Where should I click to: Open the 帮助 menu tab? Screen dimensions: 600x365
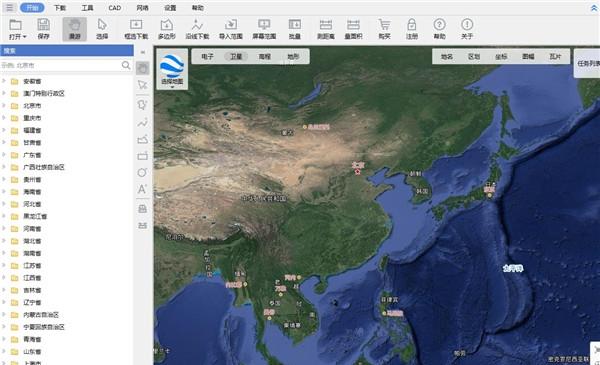pyautogui.click(x=197, y=8)
